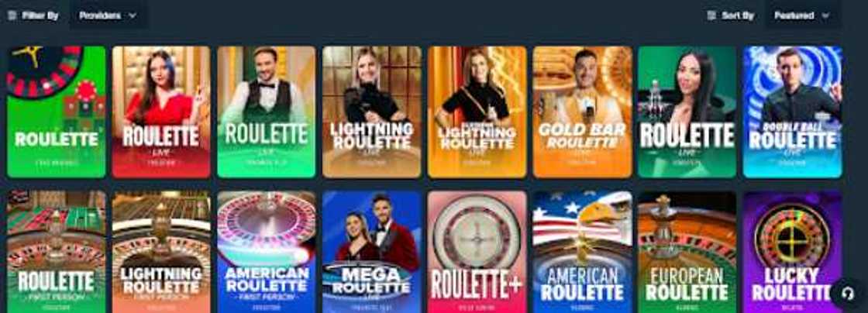The image size is (868, 313).
Task: Launch American Roulette First Person
Action: click(x=267, y=252)
